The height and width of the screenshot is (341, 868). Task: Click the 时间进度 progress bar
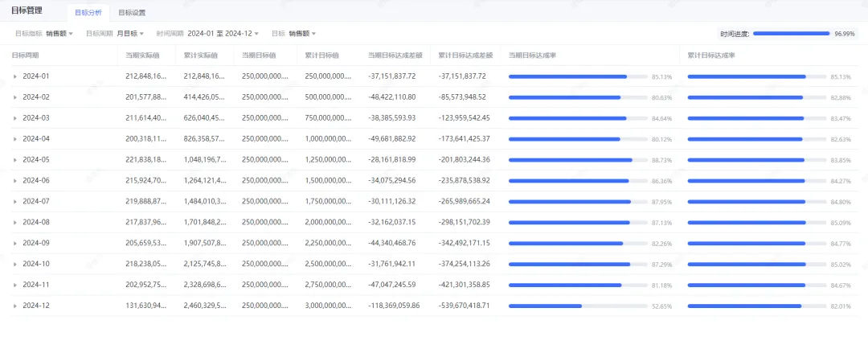click(x=791, y=34)
